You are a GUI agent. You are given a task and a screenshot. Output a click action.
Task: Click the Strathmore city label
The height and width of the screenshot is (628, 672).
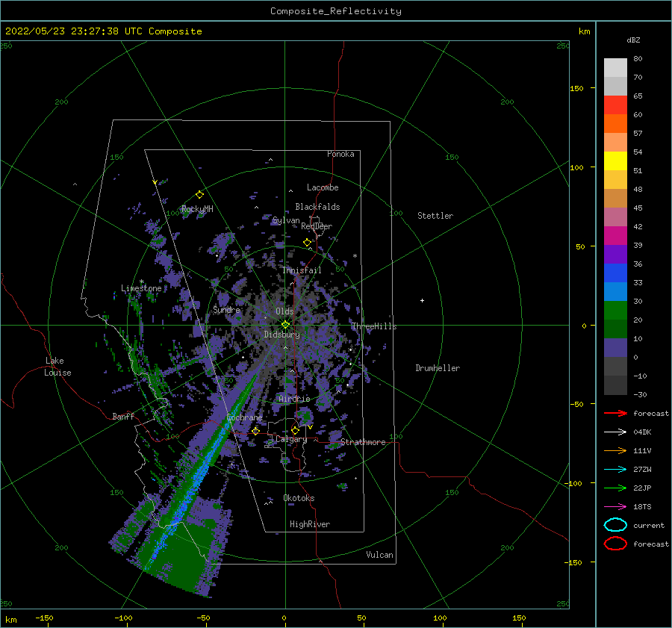coord(364,442)
